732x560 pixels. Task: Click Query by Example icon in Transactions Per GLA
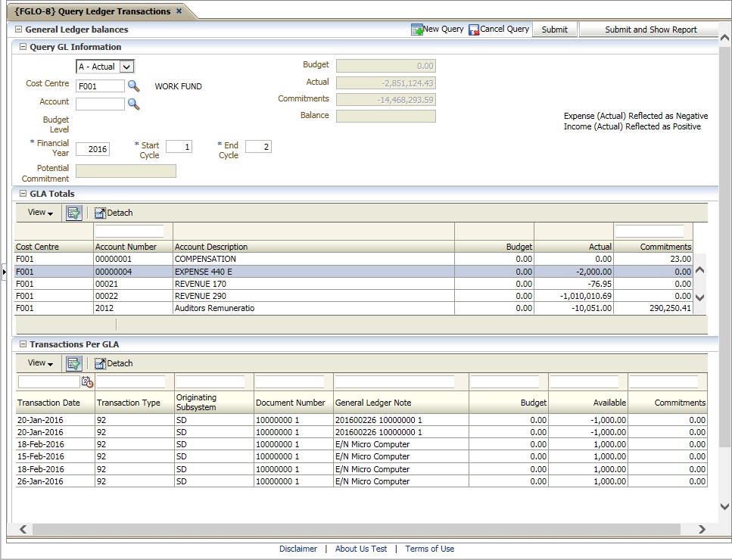point(73,364)
